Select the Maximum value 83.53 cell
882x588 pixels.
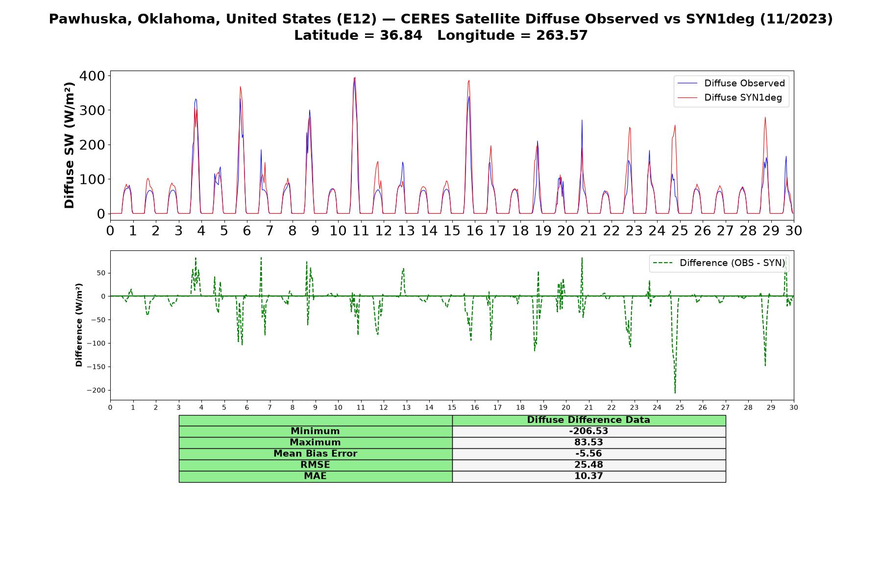point(588,442)
